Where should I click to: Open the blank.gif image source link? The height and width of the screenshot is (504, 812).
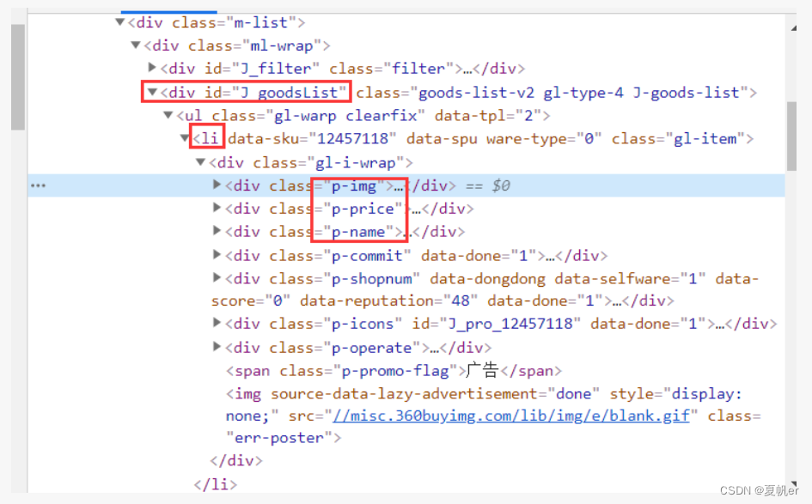point(511,416)
